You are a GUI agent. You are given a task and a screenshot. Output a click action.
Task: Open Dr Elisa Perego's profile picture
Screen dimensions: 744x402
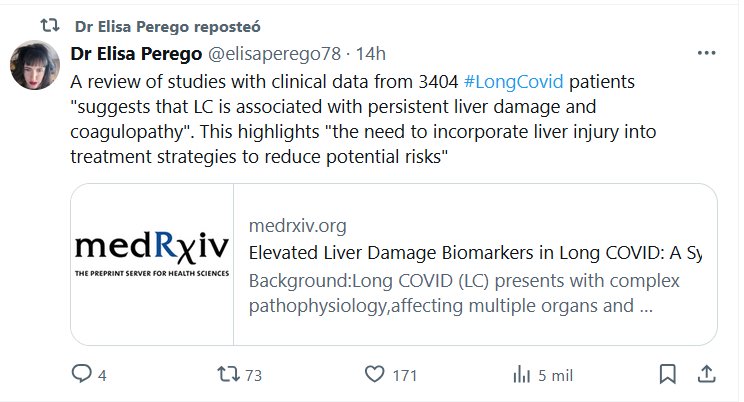[35, 66]
